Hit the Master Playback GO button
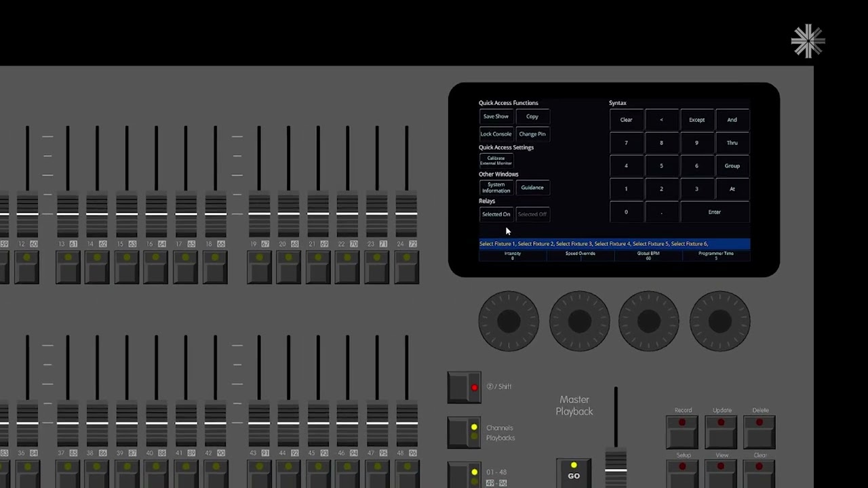 tap(574, 472)
